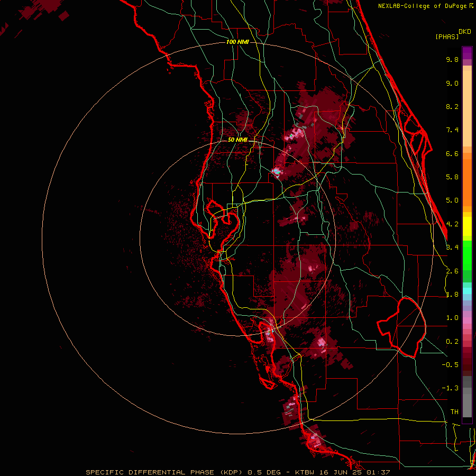Click the 6.6 legend value
476x476 pixels.
pyautogui.click(x=452, y=153)
